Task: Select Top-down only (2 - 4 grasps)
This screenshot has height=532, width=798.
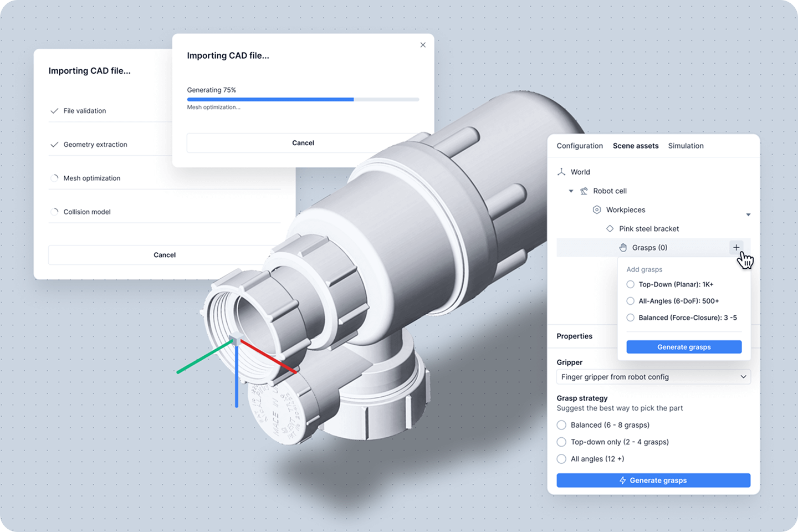Action: 561,442
